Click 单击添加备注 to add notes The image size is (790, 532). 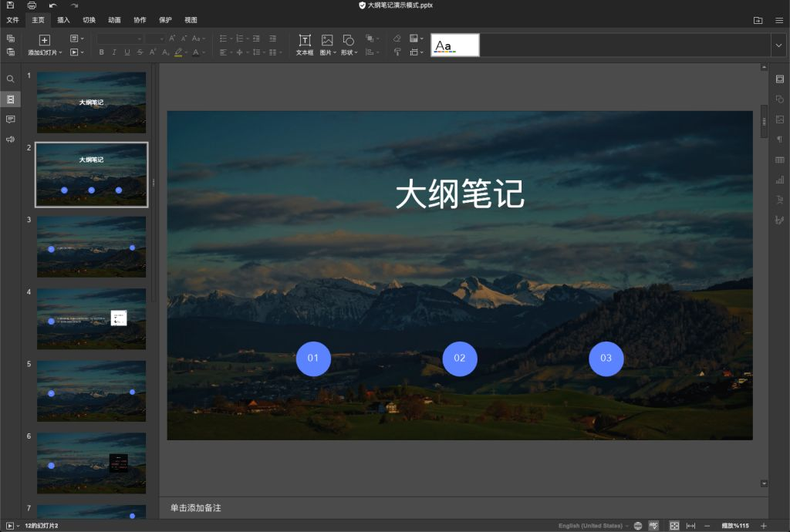(195, 508)
